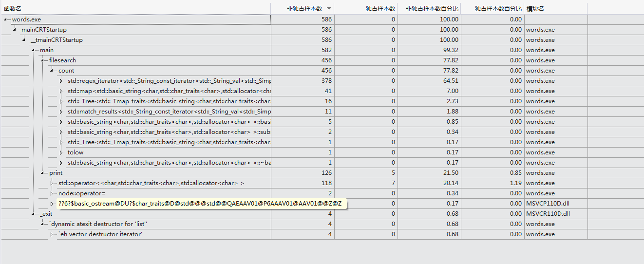The image size is (644, 264).
Task: Expand the std::map row
Action: click(61, 91)
